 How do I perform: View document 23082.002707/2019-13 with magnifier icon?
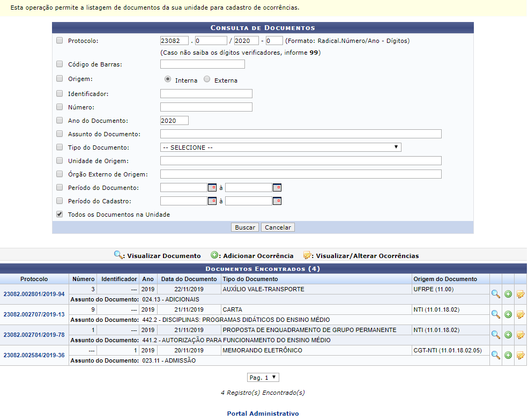495,314
